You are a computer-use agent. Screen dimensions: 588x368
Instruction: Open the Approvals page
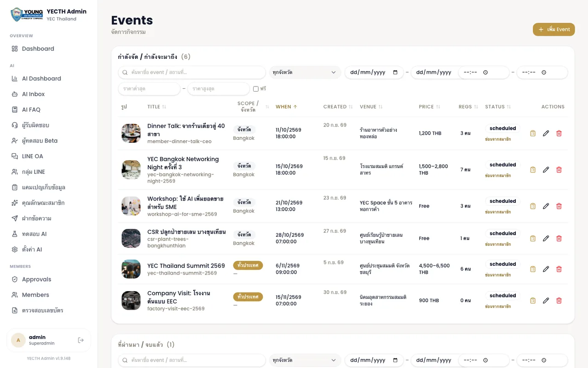coord(49,279)
